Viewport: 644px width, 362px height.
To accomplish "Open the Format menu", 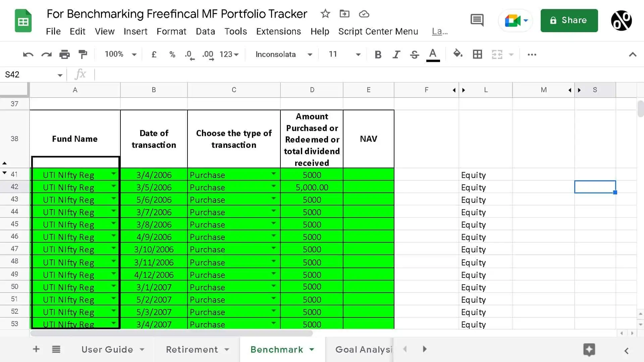I will pos(171,32).
